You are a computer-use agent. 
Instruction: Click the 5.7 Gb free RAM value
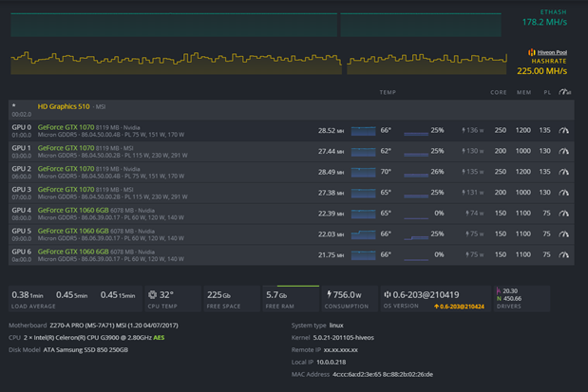[276, 295]
